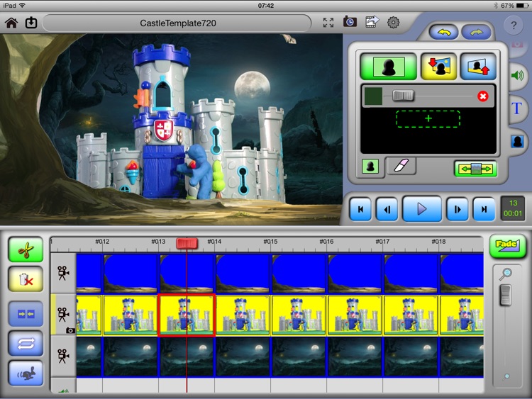Click the fullscreen expand icon

click(328, 23)
